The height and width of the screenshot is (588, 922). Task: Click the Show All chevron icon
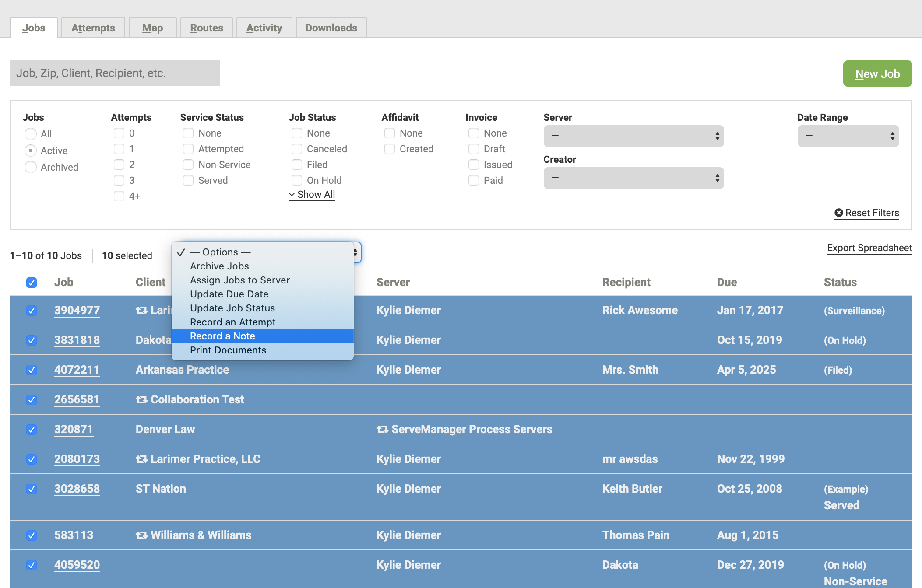coord(292,195)
